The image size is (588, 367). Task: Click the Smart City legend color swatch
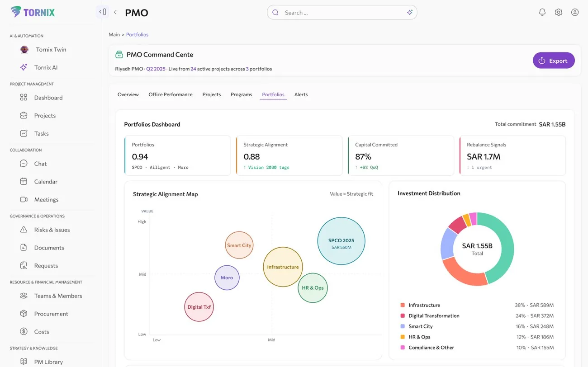(x=403, y=326)
